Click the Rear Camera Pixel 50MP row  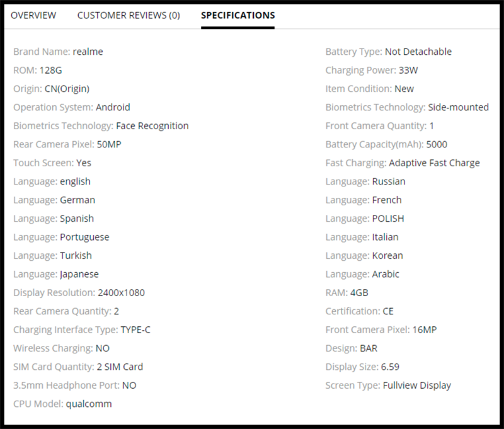pos(67,144)
